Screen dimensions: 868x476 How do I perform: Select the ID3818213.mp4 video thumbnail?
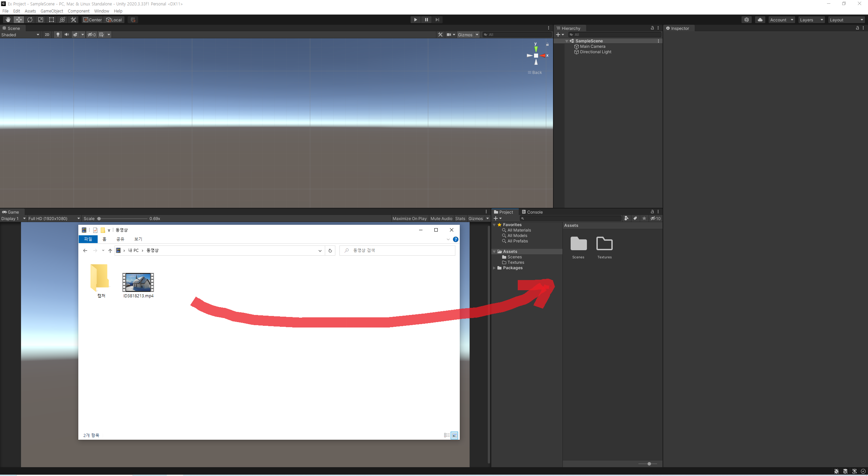(138, 282)
